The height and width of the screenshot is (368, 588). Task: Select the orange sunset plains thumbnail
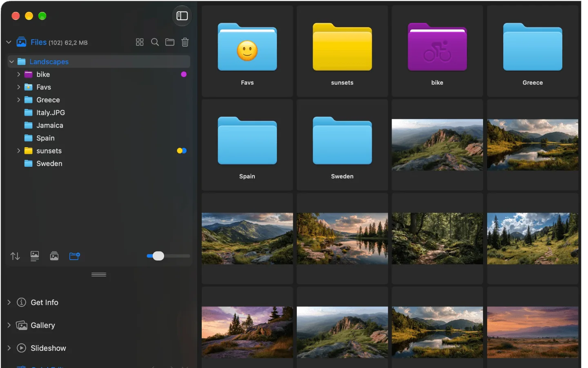[532, 332]
